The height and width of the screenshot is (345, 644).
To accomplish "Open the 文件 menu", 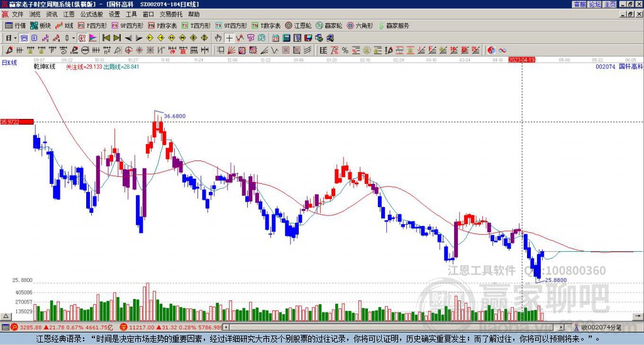I will tap(18, 14).
